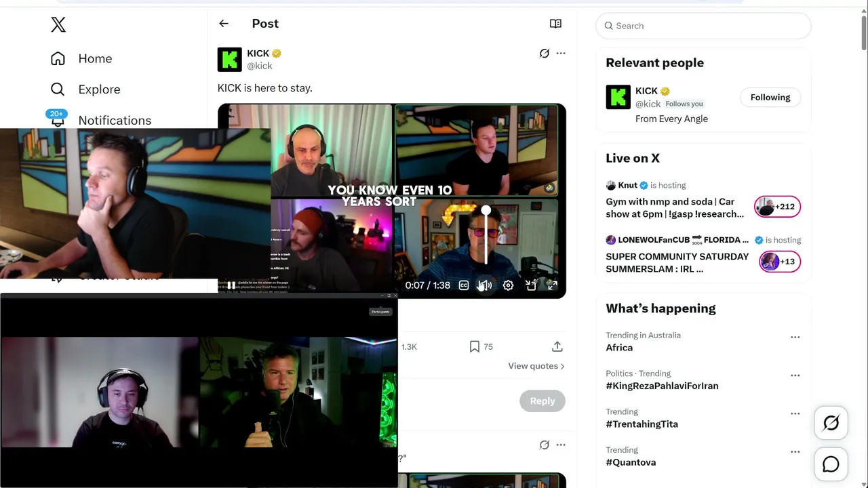868x488 pixels.
Task: Pause the video
Action: tap(231, 285)
